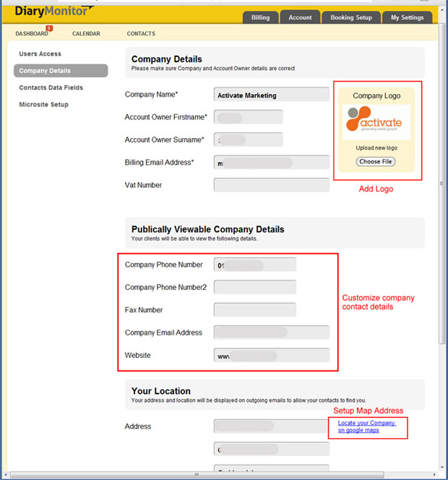Focus the Company Phone Number field
448x480 pixels.
(255, 265)
